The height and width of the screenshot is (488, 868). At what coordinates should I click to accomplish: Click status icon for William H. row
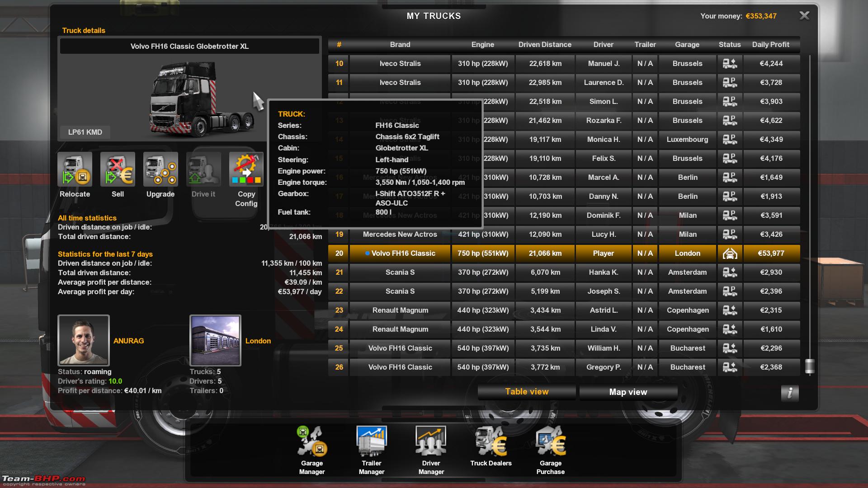(730, 348)
